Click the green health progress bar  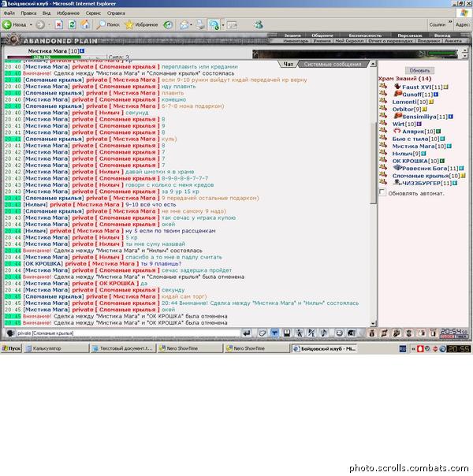[x=57, y=57]
